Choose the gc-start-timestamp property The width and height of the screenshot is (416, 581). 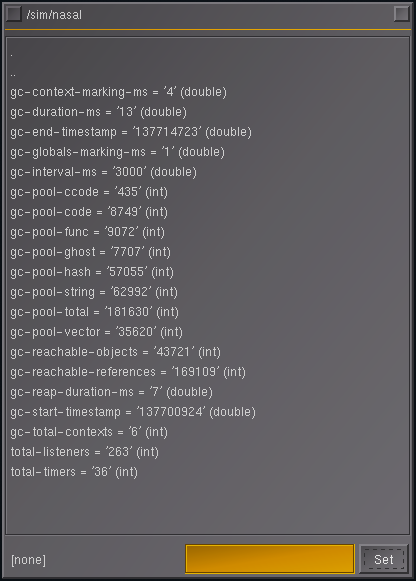133,412
